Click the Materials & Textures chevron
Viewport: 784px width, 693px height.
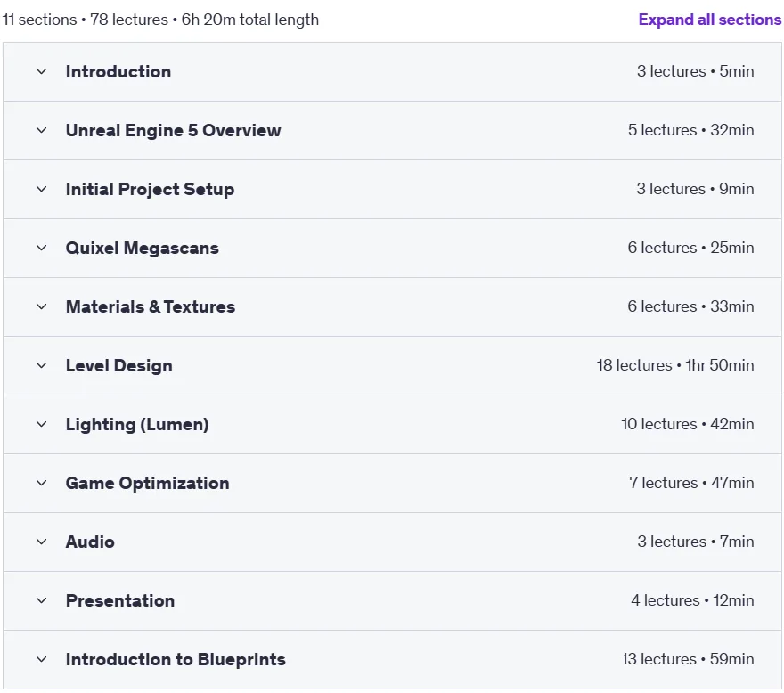(42, 306)
